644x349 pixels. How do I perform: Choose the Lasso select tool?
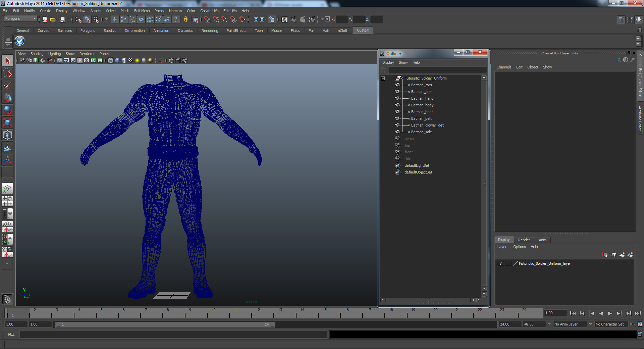[7, 73]
